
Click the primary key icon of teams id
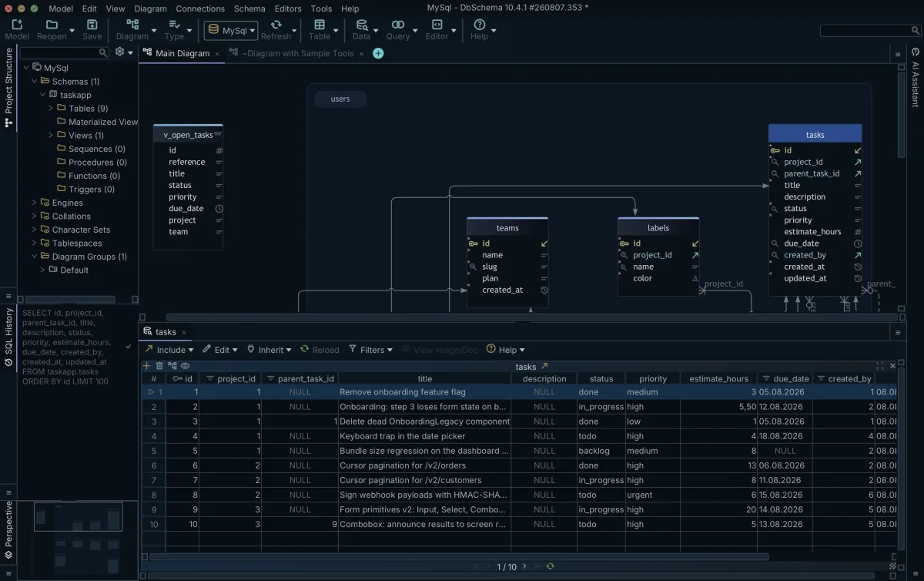(474, 243)
